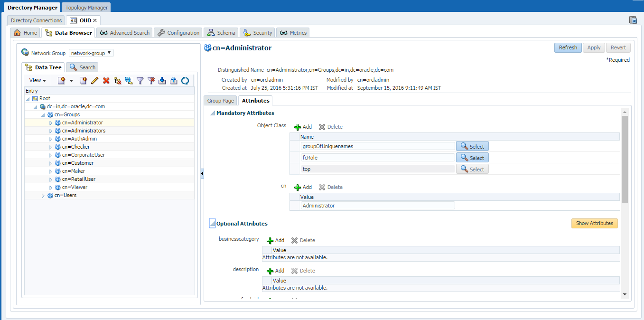Collapse the Root tree node
Viewport: 644px width, 320px height.
(28, 99)
